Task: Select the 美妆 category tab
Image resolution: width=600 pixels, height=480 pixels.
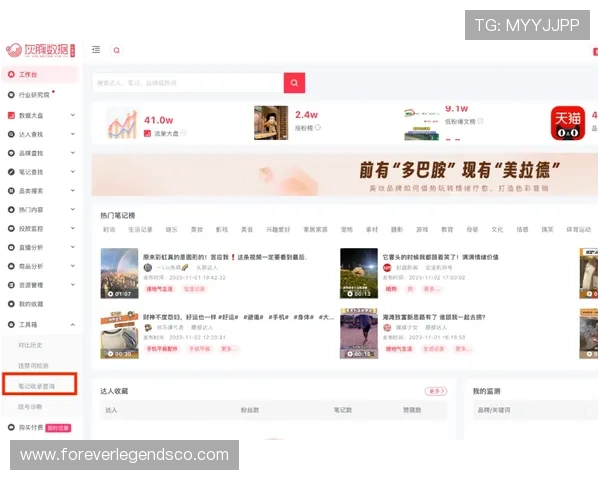Action: [x=197, y=229]
